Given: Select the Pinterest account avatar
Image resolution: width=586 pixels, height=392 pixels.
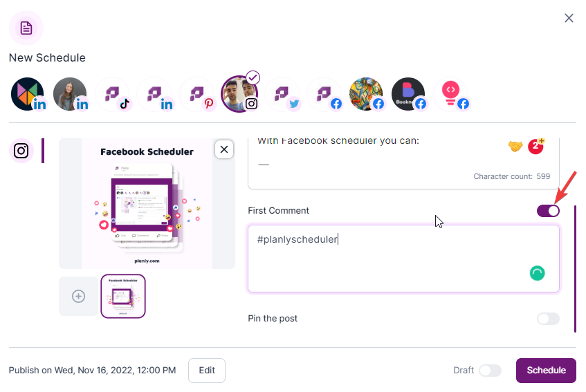Looking at the screenshot, I should click(197, 94).
